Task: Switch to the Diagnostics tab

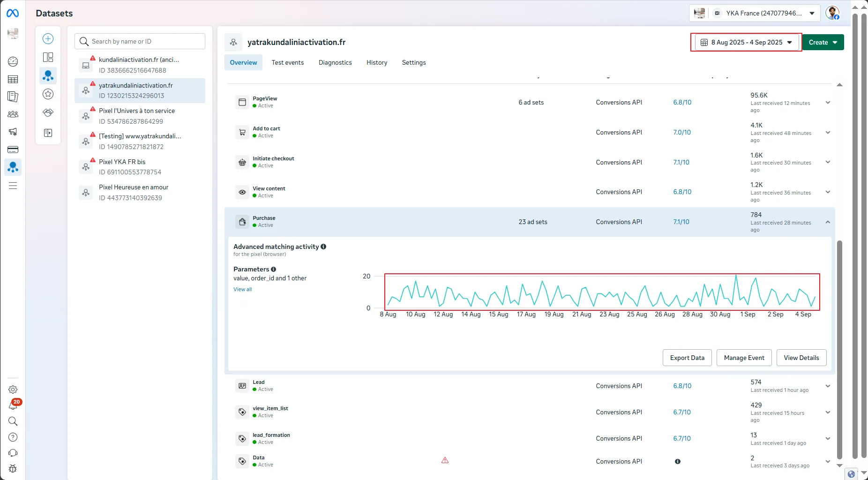Action: coord(335,62)
